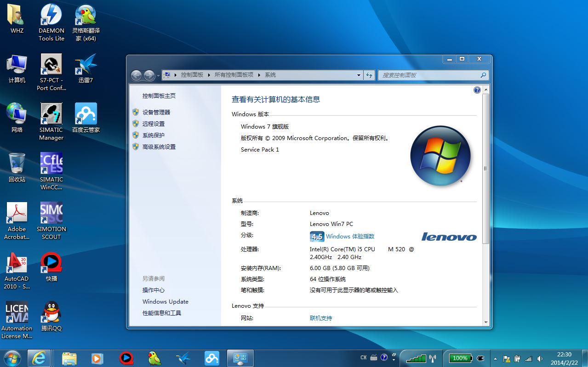The image size is (588, 367).
Task: Select 控制面板 in the address breadcrumb
Action: coord(192,75)
